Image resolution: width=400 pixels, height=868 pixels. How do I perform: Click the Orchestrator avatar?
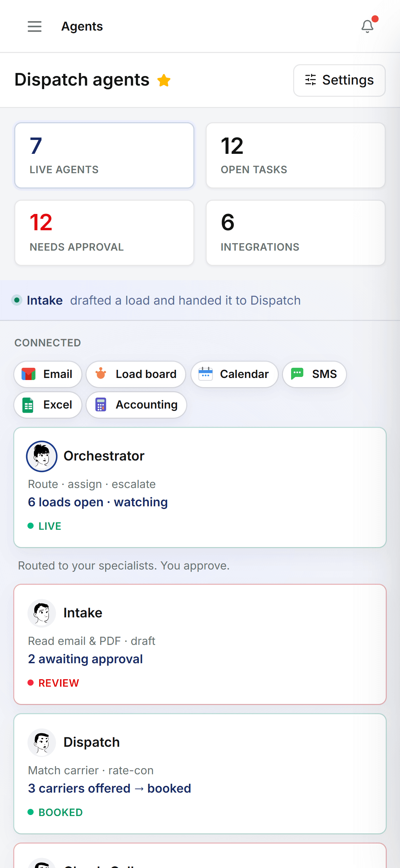pos(42,456)
